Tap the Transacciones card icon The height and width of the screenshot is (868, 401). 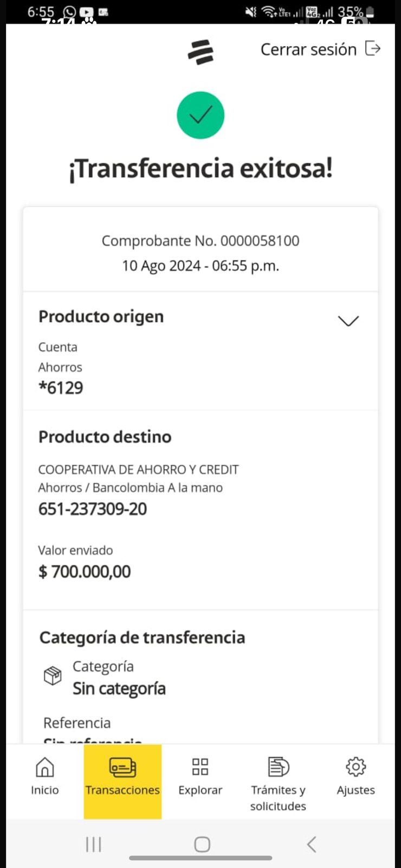(122, 767)
